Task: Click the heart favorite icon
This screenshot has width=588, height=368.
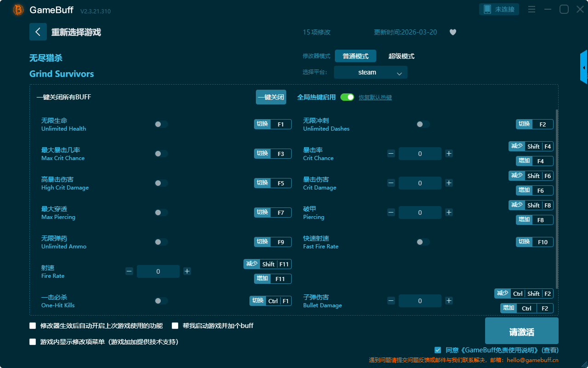Action: (452, 32)
